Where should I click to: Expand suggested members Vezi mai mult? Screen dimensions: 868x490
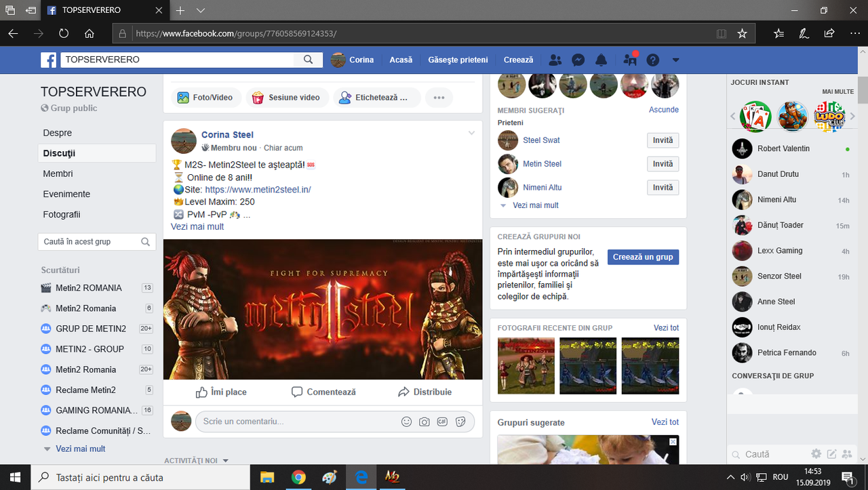pyautogui.click(x=536, y=205)
